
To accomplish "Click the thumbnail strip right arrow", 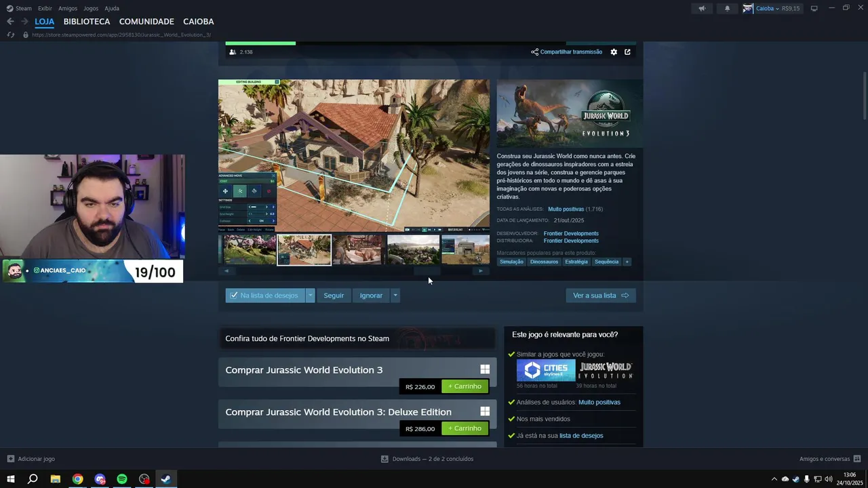I will (481, 271).
